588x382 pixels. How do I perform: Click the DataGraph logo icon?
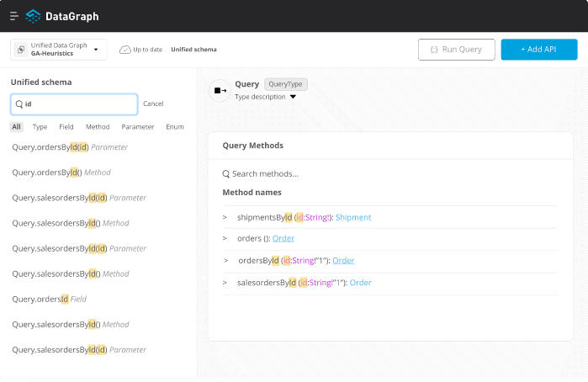[33, 16]
